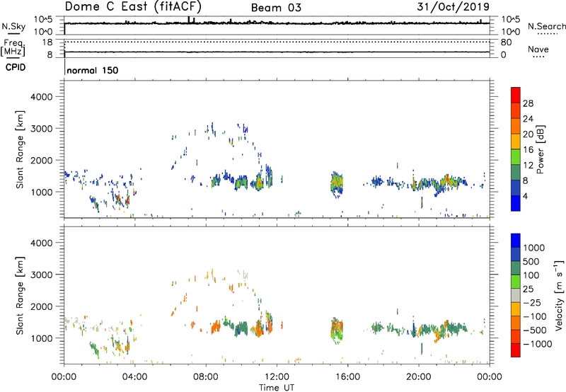The width and height of the screenshot is (566, 392).
Task: Click the 15:30 UT echo patch in velocity panel
Action: 337,330
